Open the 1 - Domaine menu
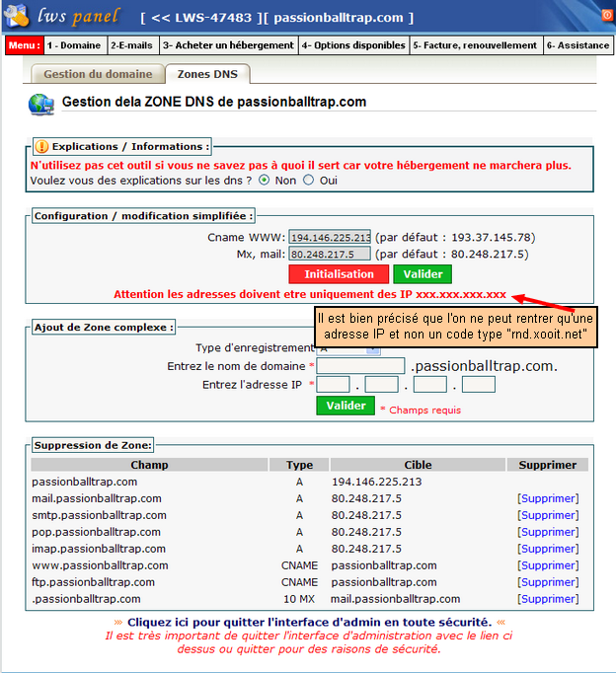616x673 pixels. tap(74, 45)
